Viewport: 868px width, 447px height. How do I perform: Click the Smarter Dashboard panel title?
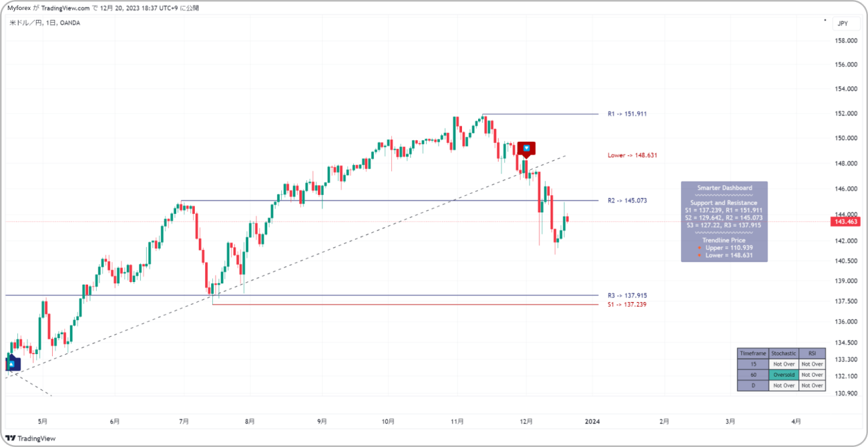click(x=724, y=188)
